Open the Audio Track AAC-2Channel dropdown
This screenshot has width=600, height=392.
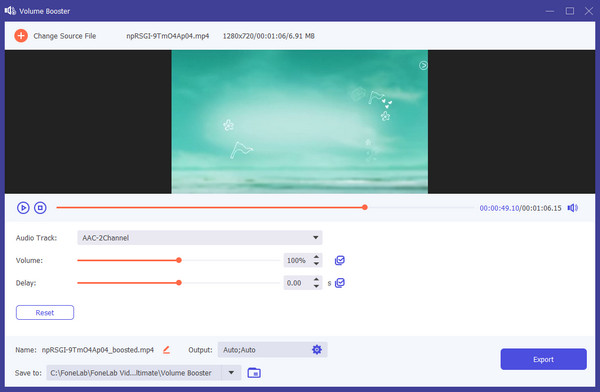200,237
